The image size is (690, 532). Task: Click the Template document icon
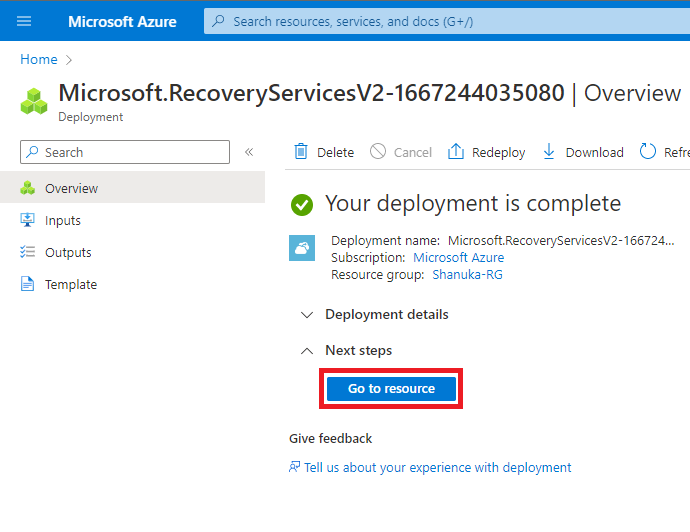(28, 284)
